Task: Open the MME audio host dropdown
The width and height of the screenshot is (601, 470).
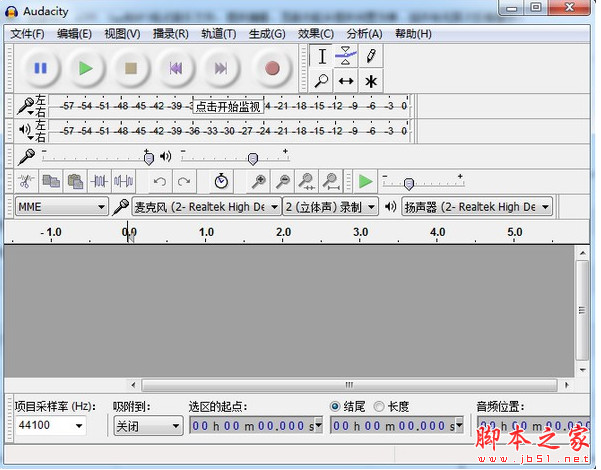Action: click(61, 207)
